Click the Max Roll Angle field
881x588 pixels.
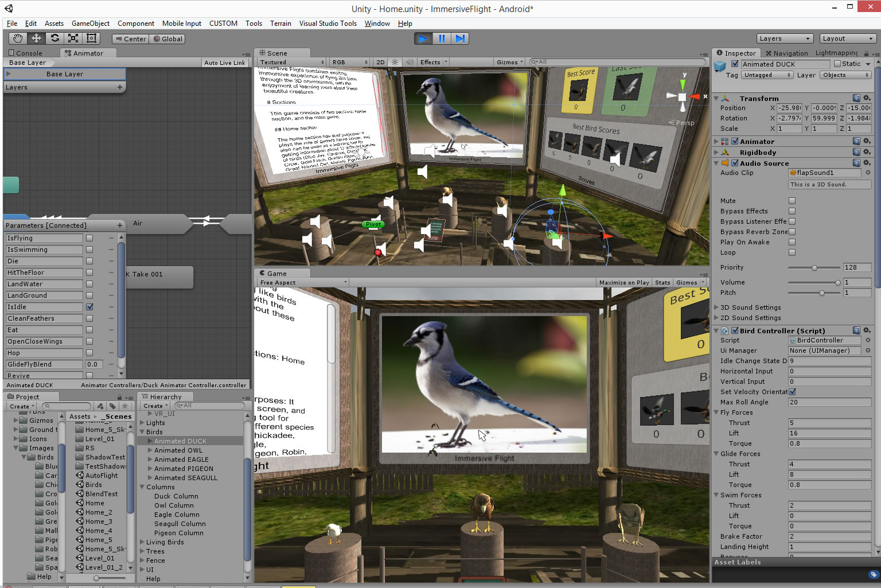829,402
